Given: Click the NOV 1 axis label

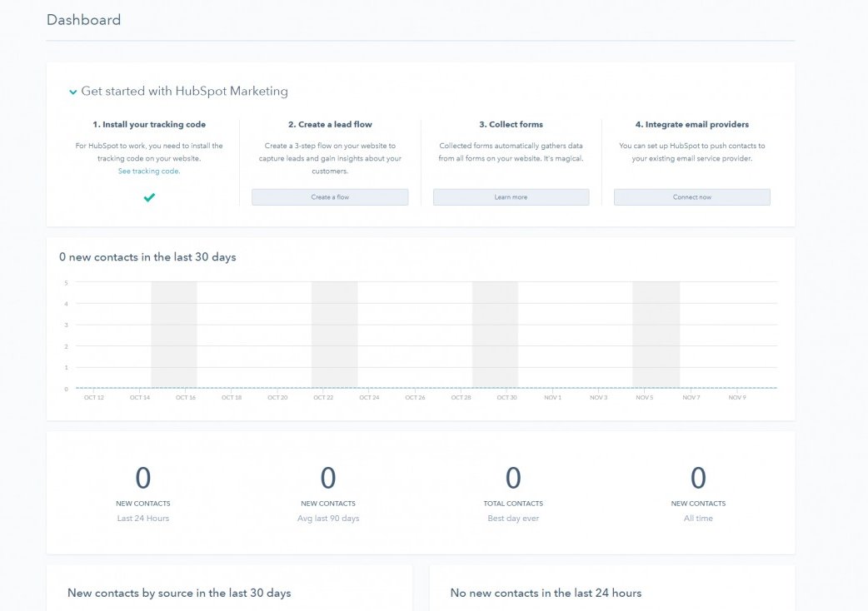Looking at the screenshot, I should (x=552, y=398).
